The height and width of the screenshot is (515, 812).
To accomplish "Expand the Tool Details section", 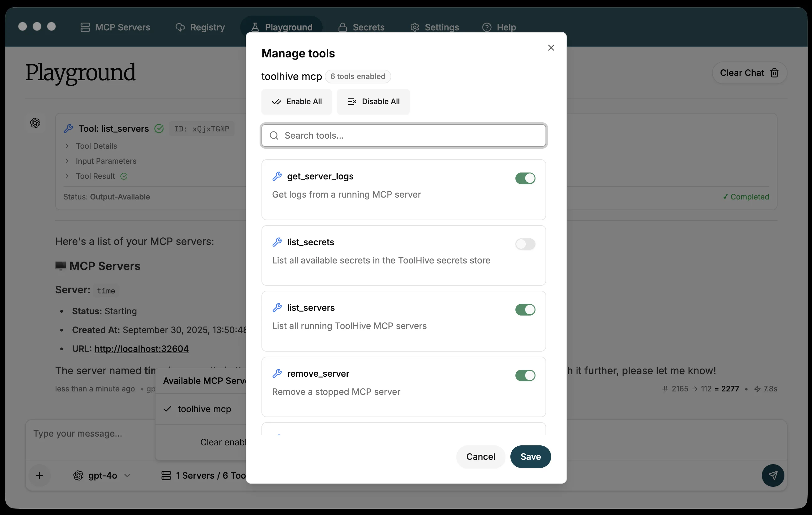I will coord(96,146).
